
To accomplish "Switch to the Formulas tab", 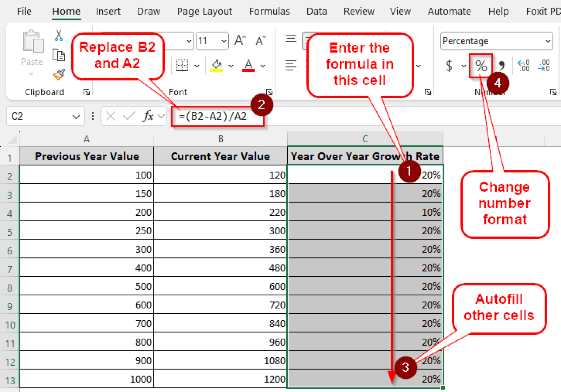I will 270,11.
